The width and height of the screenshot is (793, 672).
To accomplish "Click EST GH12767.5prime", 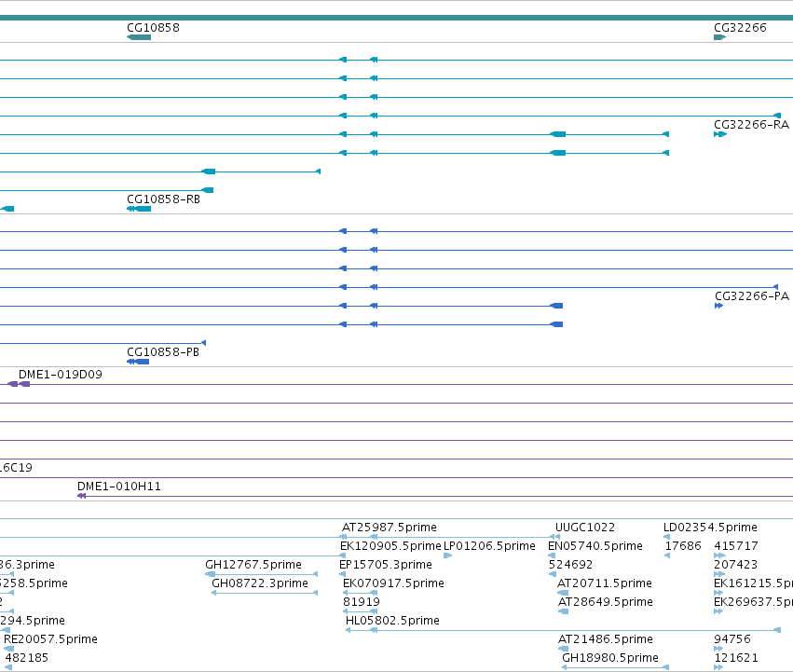I will click(253, 565).
